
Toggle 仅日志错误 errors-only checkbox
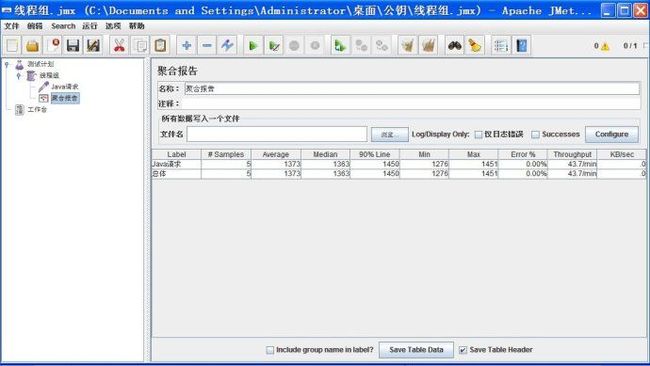pos(478,135)
